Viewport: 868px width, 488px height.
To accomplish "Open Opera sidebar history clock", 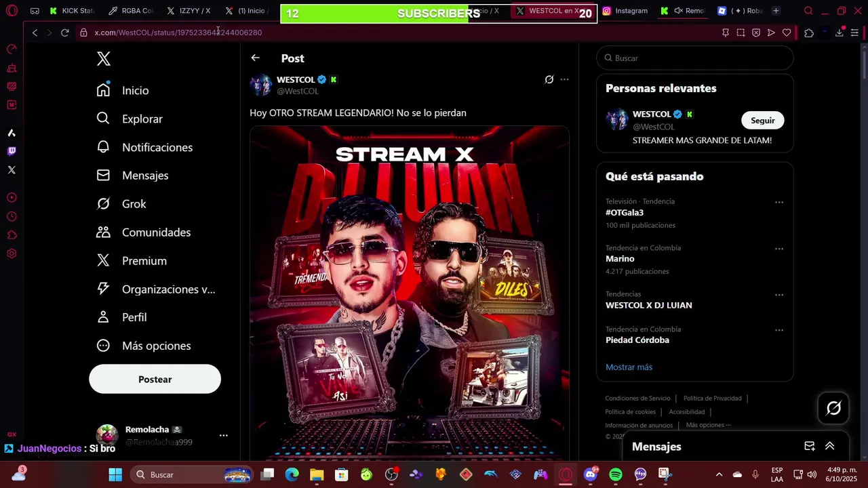I will (x=12, y=217).
